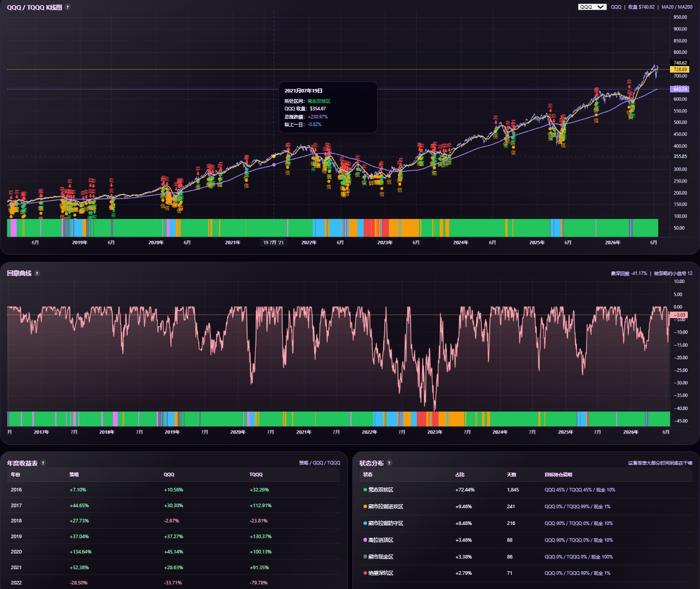
Task: Select the 高位逃顶区 status name
Action: point(381,540)
